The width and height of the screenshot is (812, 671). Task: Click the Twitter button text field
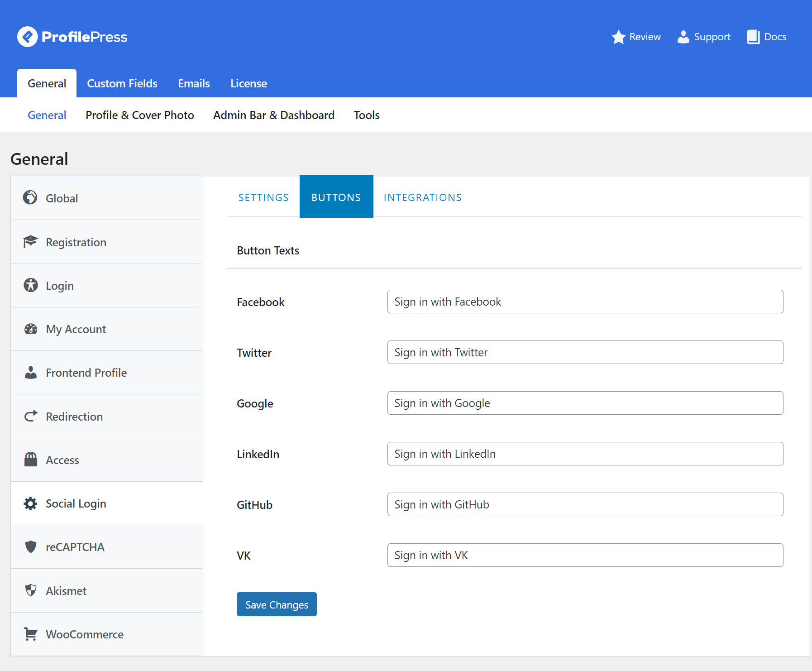pos(585,352)
